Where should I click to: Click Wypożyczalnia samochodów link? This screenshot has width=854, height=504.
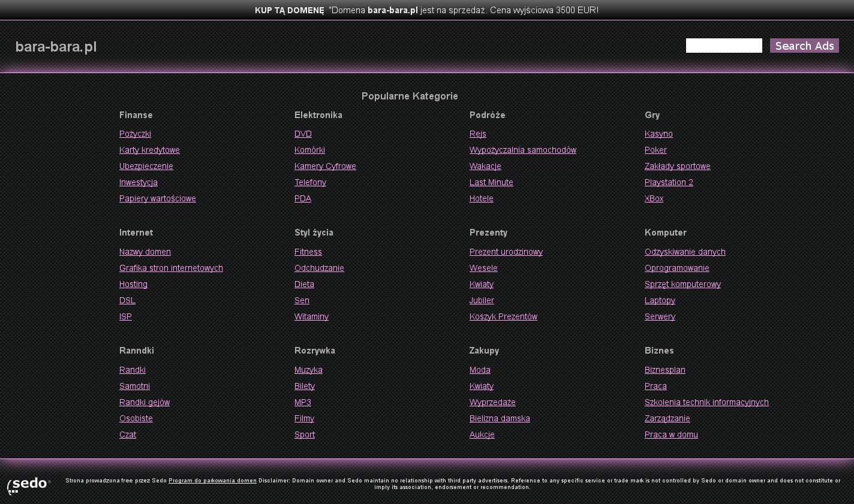coord(522,150)
